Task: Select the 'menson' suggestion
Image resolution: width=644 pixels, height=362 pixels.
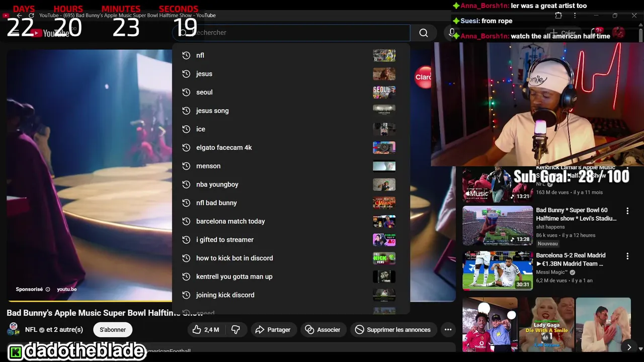Action: pyautogui.click(x=291, y=166)
